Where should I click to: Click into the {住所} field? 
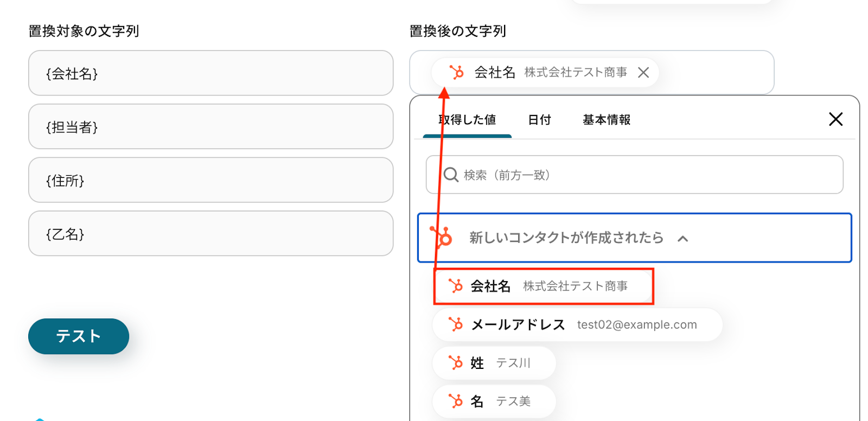(x=210, y=180)
